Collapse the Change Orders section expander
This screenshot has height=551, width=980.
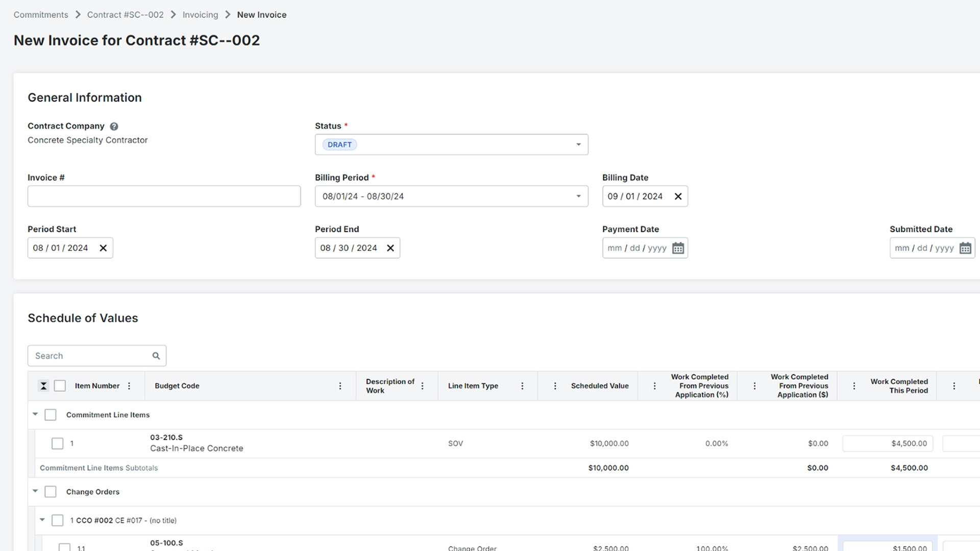point(35,492)
